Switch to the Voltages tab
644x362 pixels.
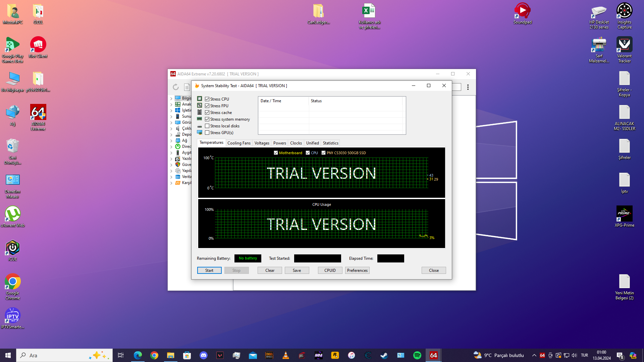pos(262,143)
